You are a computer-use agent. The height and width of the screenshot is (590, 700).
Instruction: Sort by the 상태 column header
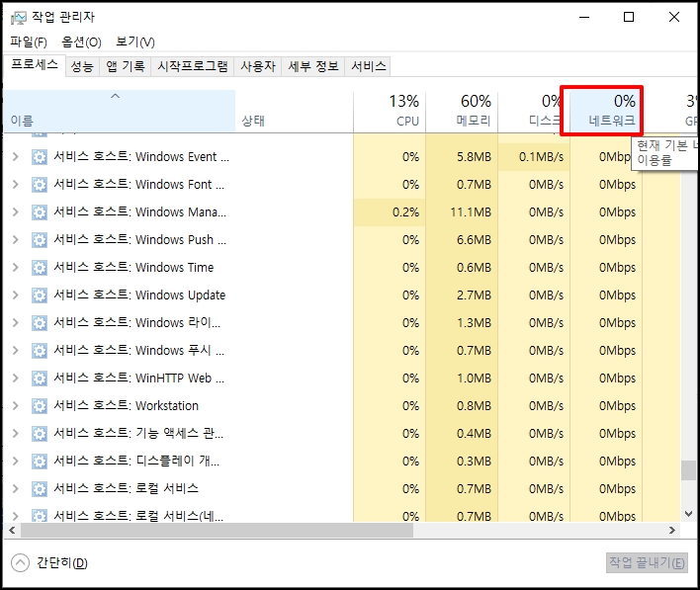pos(295,111)
